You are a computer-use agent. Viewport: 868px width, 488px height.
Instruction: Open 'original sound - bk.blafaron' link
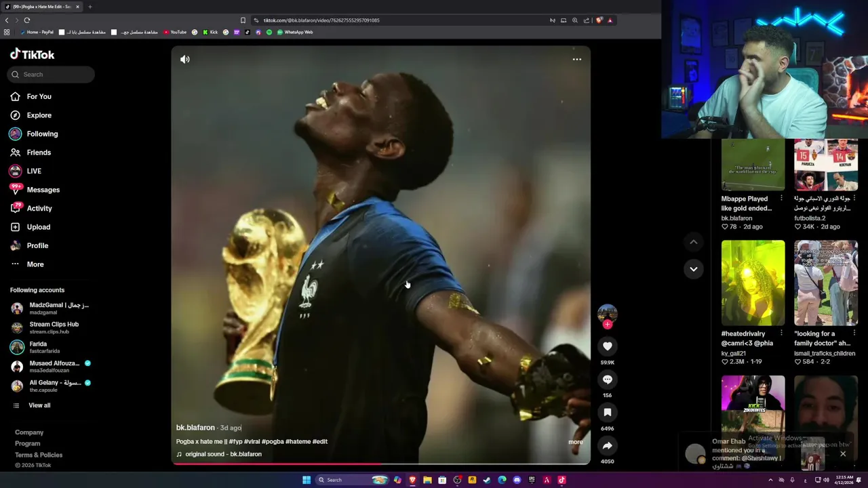point(223,454)
